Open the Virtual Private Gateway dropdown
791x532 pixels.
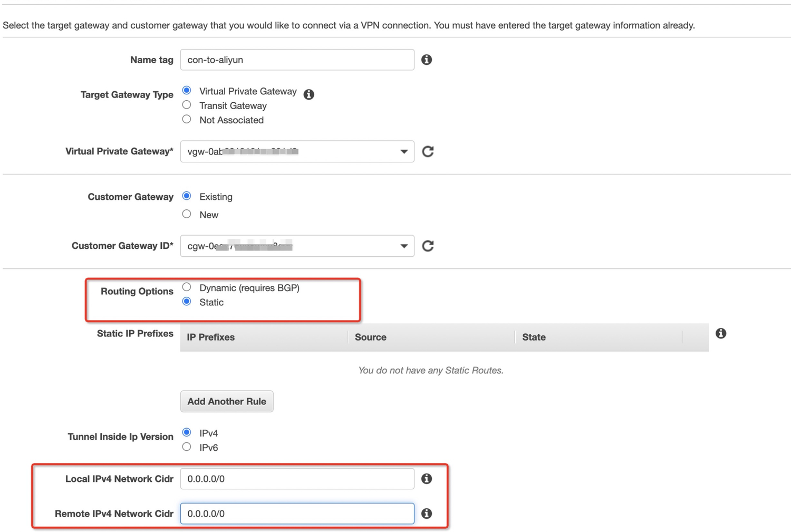point(404,151)
